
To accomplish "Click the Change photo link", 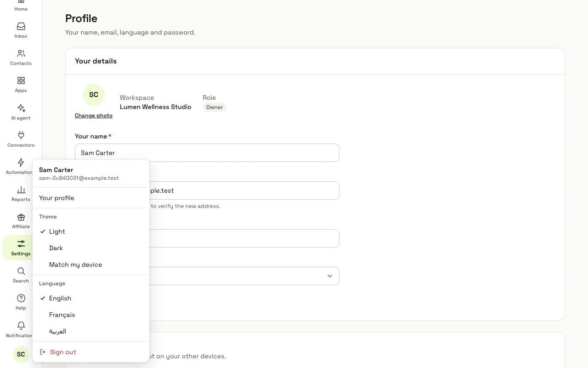I will (94, 115).
